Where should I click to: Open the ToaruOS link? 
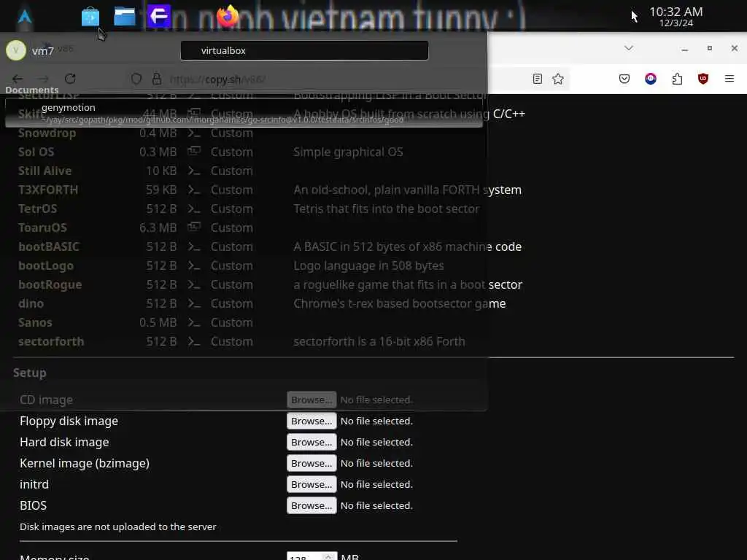(x=42, y=227)
